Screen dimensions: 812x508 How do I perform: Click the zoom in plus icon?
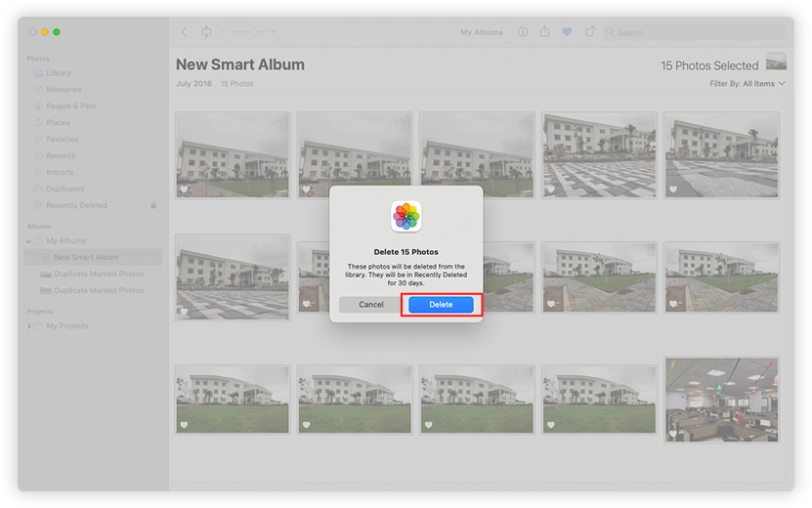click(274, 32)
